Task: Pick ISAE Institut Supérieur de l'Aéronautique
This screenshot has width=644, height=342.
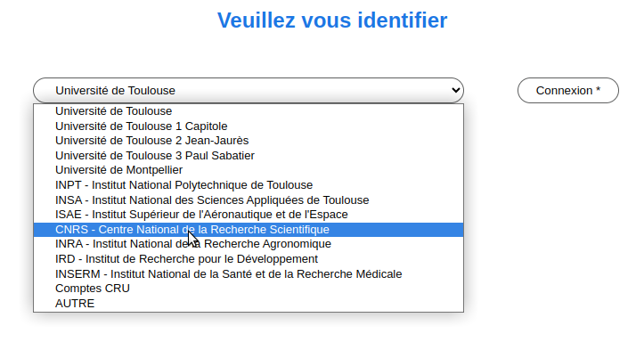Action: 249,215
